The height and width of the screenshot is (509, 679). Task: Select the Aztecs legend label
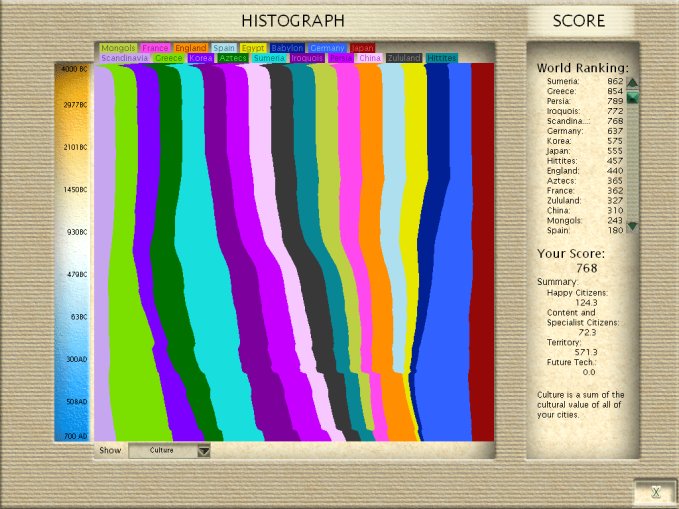[x=232, y=59]
